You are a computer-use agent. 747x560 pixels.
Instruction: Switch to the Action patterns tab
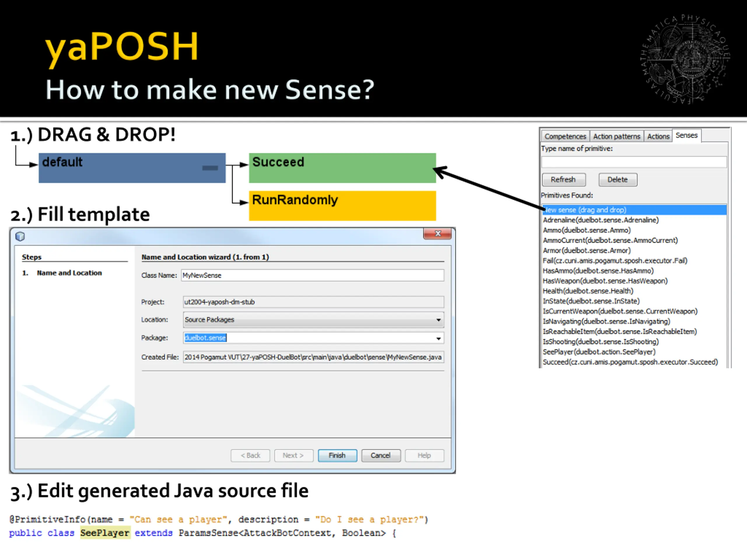617,136
